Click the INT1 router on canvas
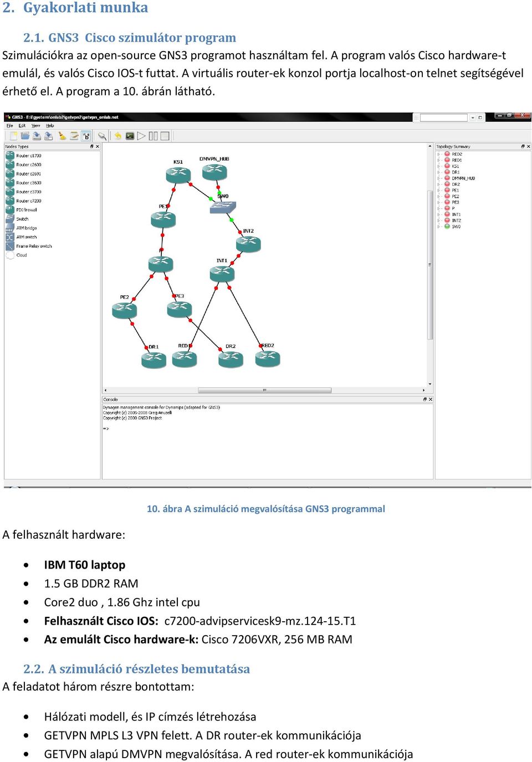The image size is (532, 762). pyautogui.click(x=222, y=273)
